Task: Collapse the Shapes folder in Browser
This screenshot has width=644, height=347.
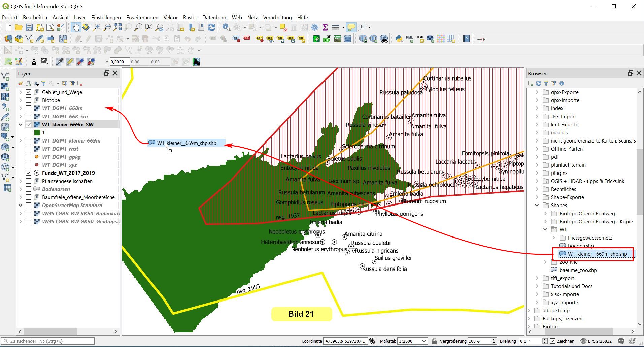Action: pyautogui.click(x=537, y=205)
